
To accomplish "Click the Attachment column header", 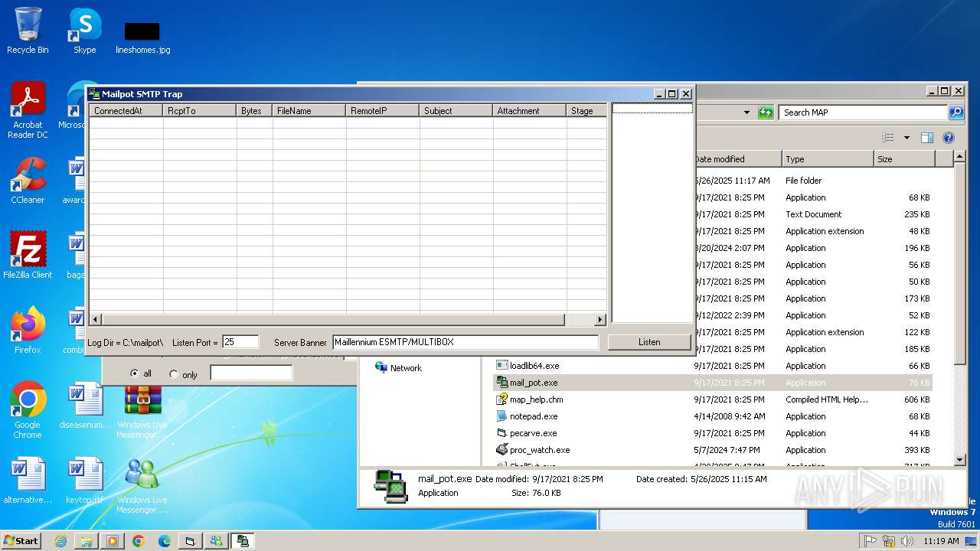I will coord(530,111).
